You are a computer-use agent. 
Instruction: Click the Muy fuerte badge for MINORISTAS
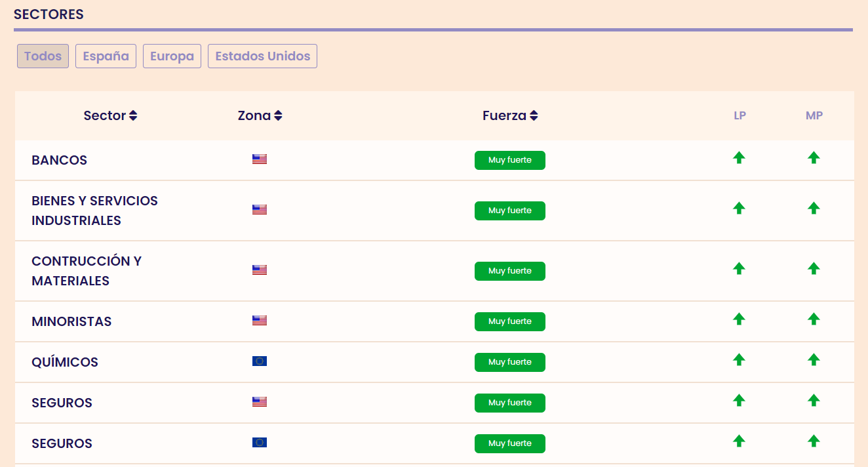(509, 321)
